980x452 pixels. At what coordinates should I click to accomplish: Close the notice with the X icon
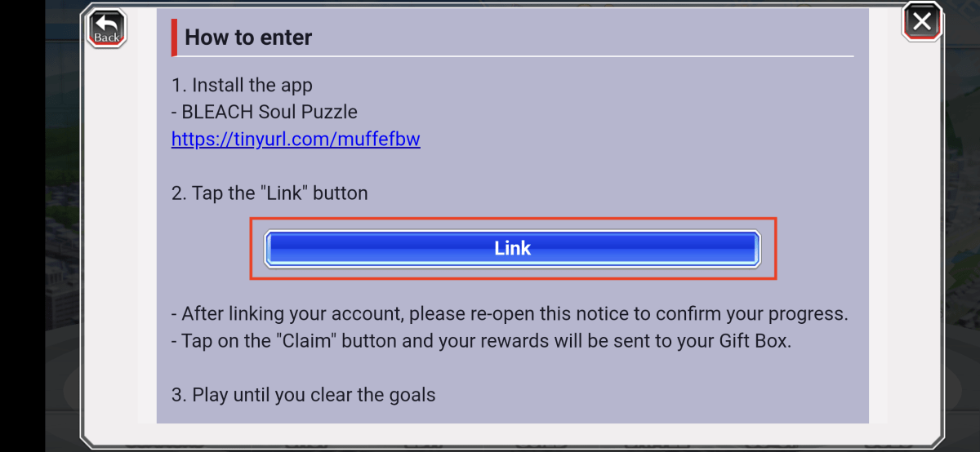point(922,21)
